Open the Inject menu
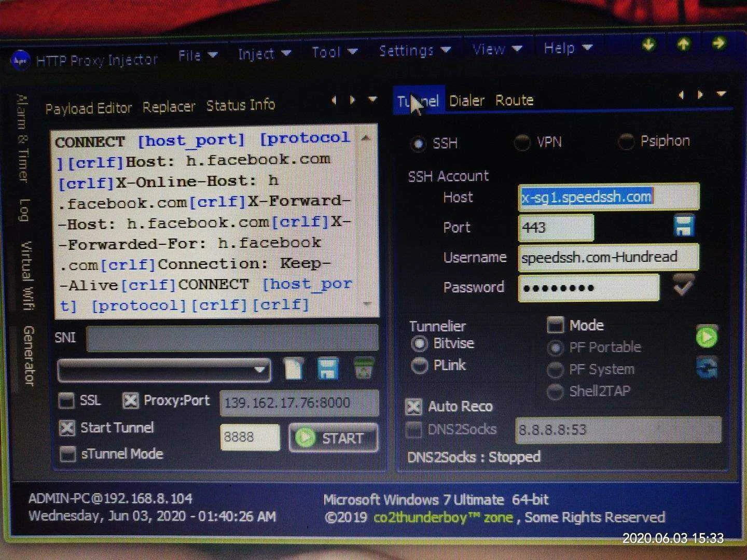This screenshot has width=747, height=560. (x=265, y=53)
